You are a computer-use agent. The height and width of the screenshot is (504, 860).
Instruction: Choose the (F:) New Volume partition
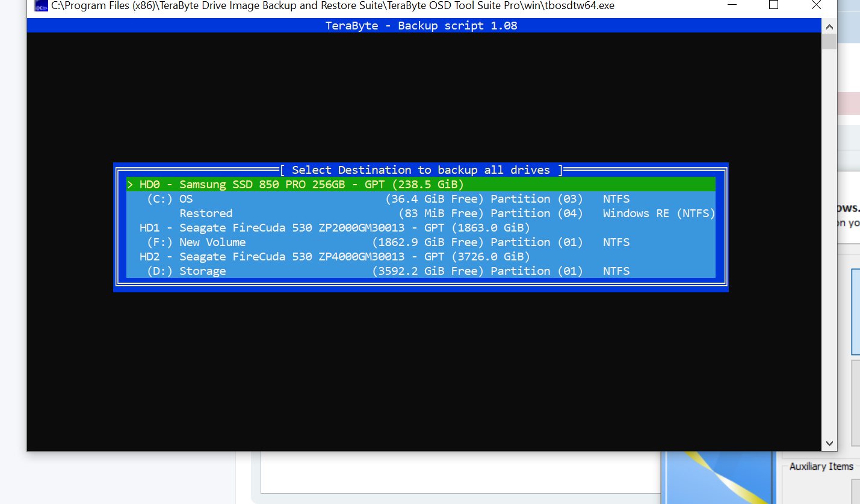point(421,242)
